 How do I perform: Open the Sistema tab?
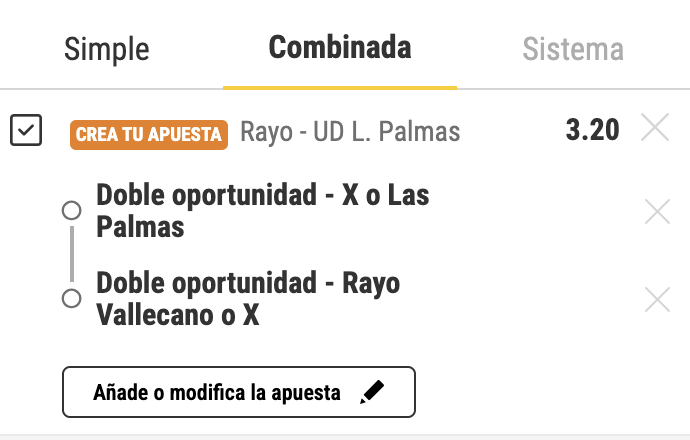(573, 49)
